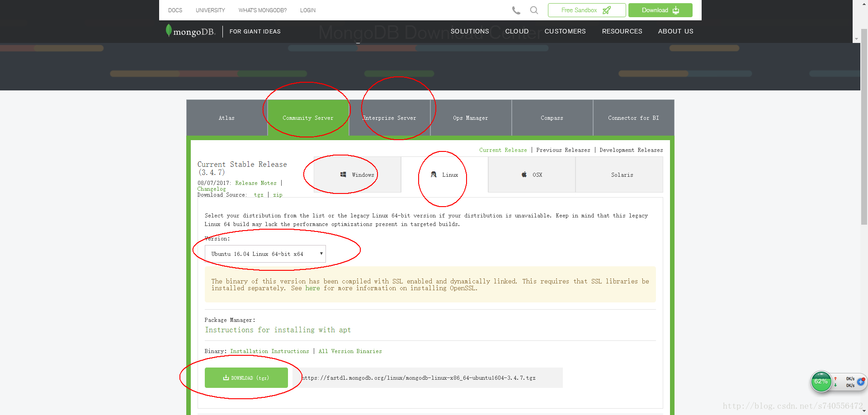This screenshot has width=868, height=415.
Task: Open the Version dropdown for Ubuntu 16.04
Action: point(265,254)
